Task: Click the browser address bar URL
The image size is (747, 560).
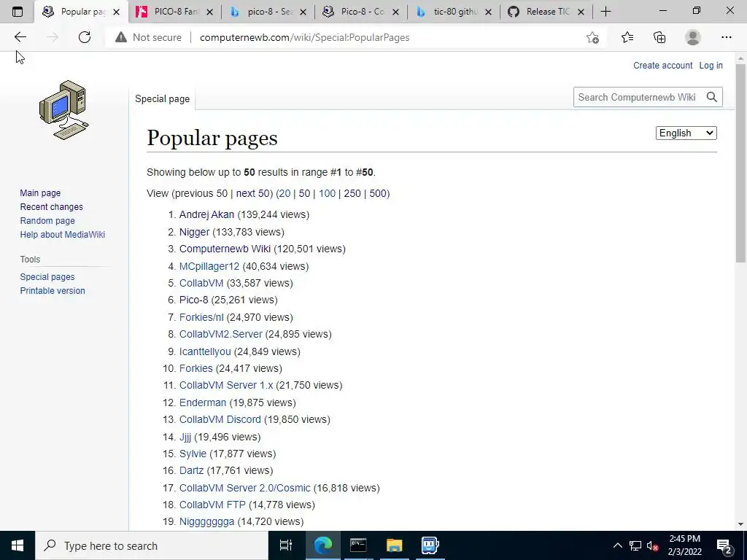Action: (304, 37)
